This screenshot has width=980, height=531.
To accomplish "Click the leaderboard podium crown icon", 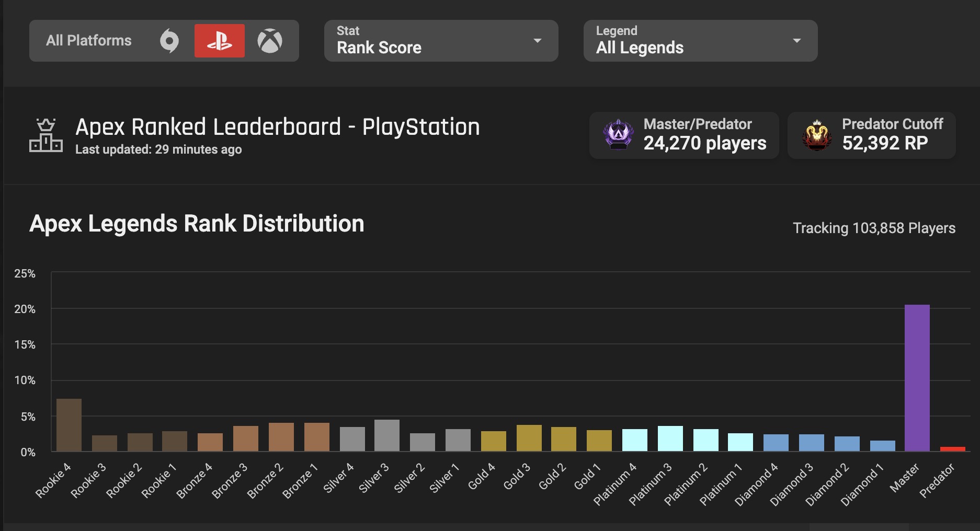I will 46,135.
